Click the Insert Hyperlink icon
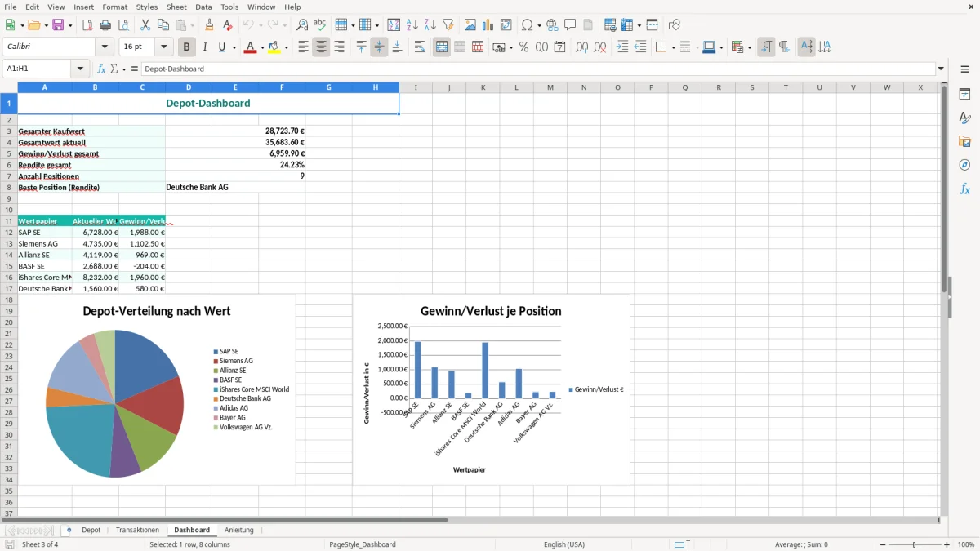The image size is (980, 551). tap(552, 25)
